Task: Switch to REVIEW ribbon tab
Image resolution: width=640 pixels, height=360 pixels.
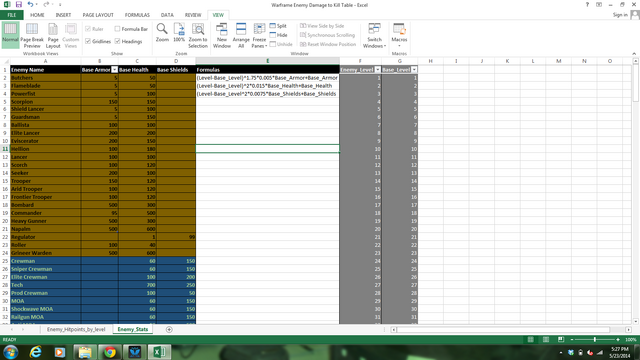Action: pos(193,15)
